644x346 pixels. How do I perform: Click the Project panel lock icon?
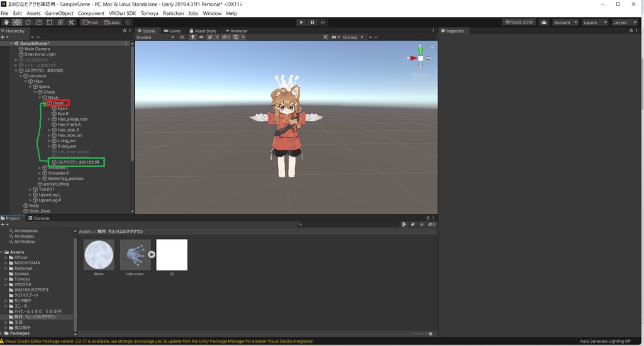pyautogui.click(x=428, y=218)
